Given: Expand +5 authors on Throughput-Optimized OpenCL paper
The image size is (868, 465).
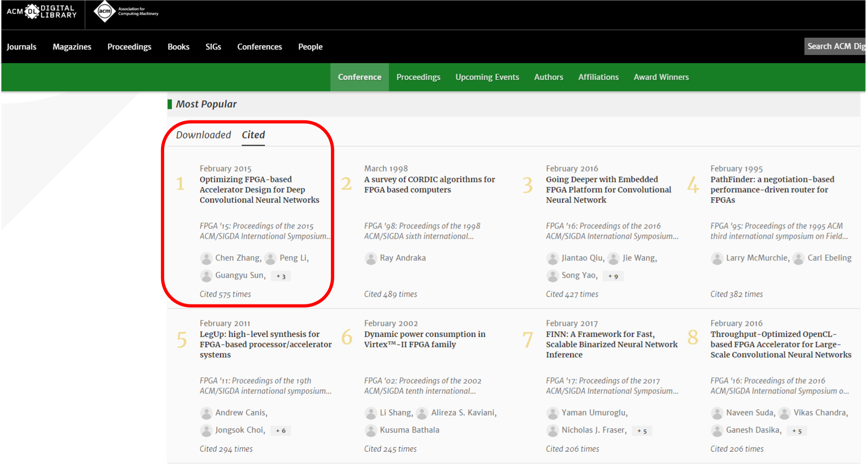Looking at the screenshot, I should [797, 430].
